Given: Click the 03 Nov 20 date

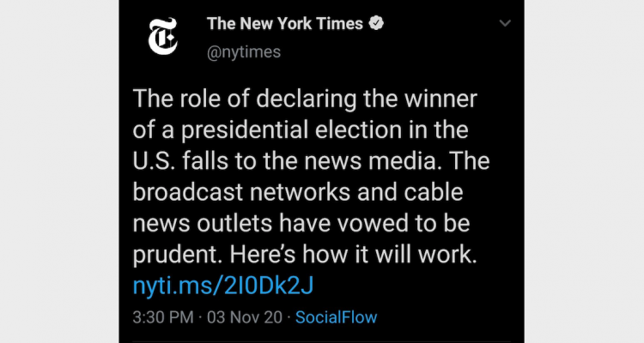Looking at the screenshot, I should coord(245,317).
